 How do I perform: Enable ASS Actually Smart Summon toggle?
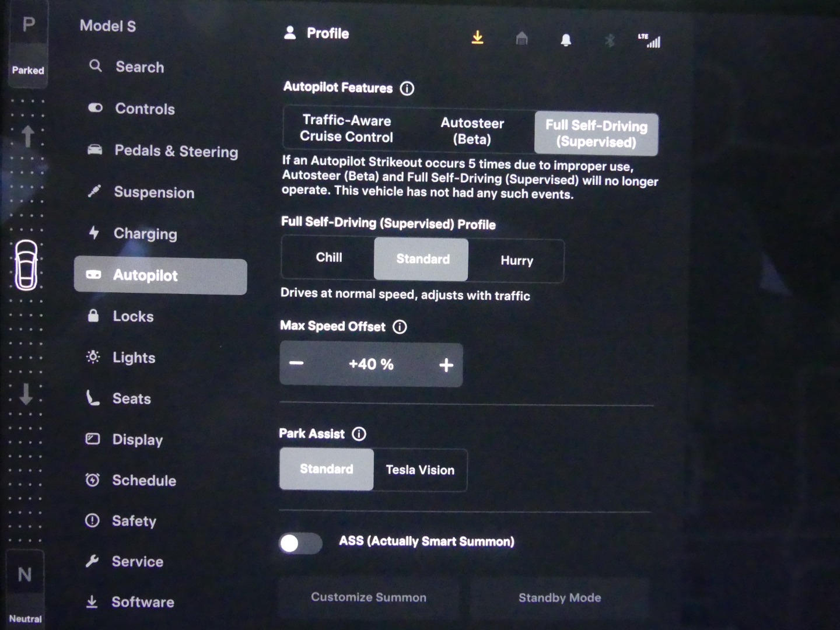click(300, 543)
